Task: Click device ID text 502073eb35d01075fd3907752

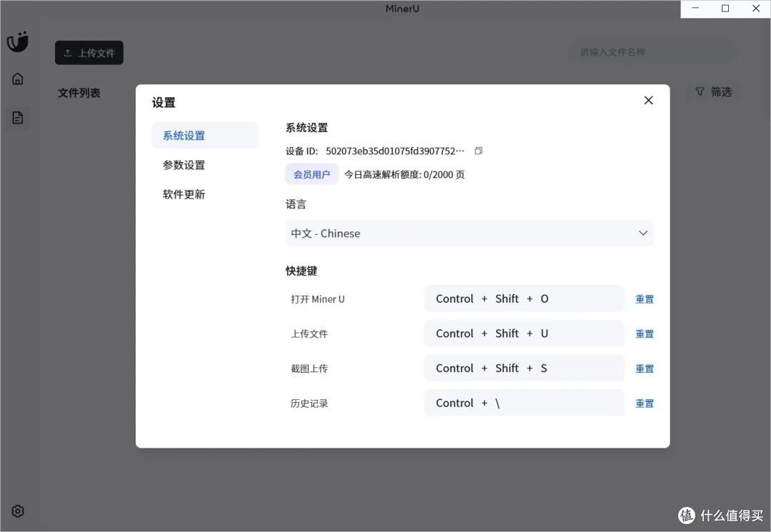Action: click(x=395, y=151)
